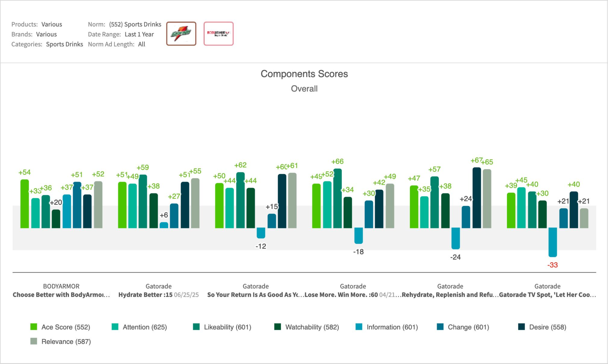Open 'Let Her Coo...' Gatorade TV spot
The width and height of the screenshot is (608, 364).
547,295
